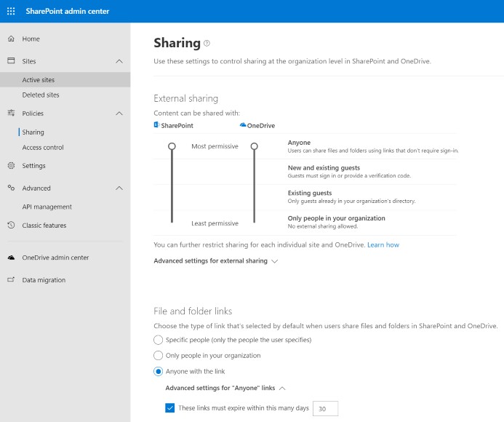Click the expiration days input field
The image size is (504, 422).
[325, 408]
